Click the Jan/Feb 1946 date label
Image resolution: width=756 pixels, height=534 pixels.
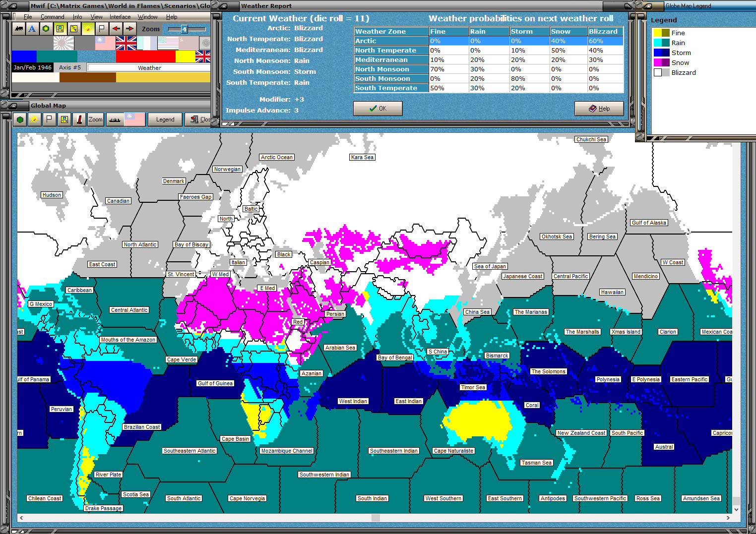click(33, 67)
